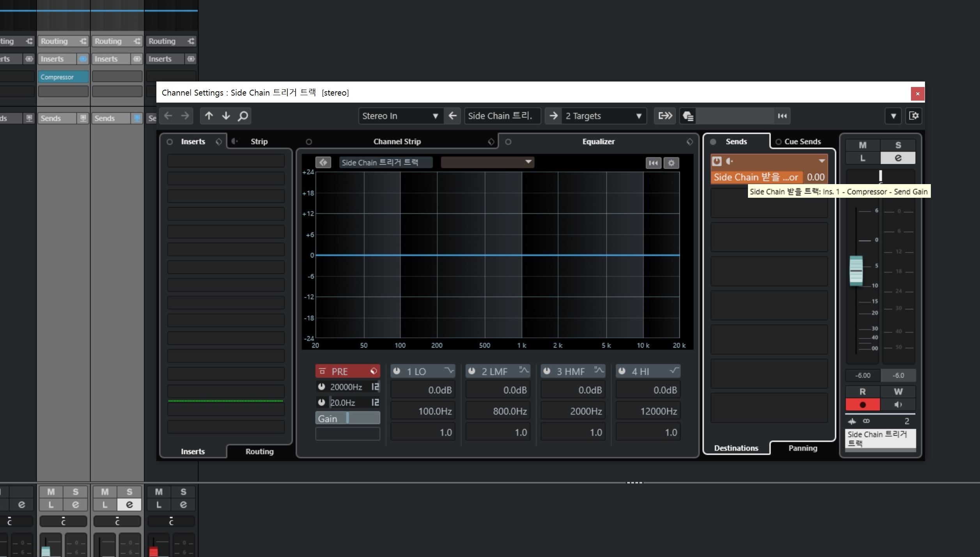Click the search channel magnifier icon
980x557 pixels.
(243, 116)
